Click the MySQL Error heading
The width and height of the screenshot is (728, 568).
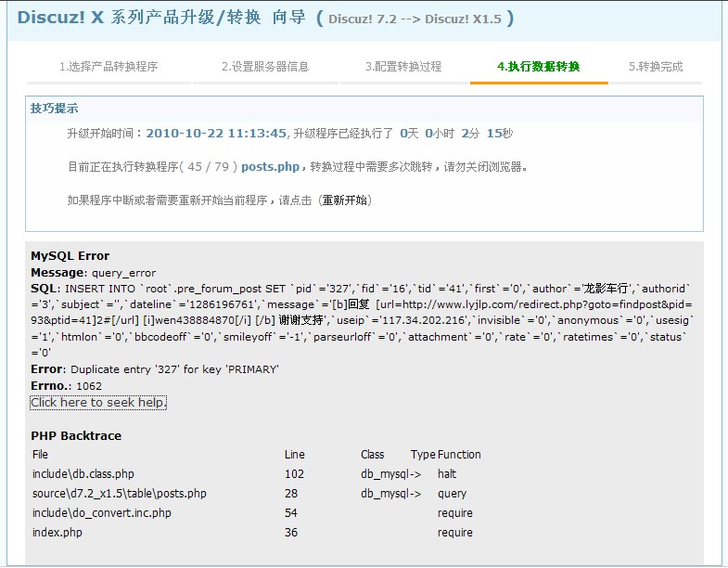[70, 255]
